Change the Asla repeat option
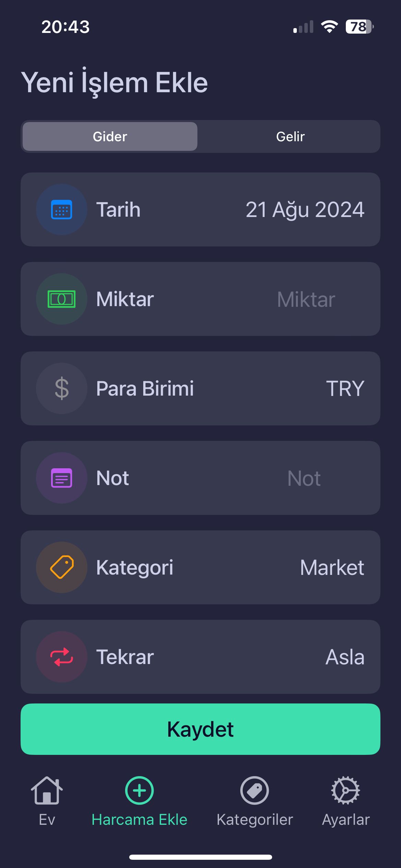 [x=345, y=657]
